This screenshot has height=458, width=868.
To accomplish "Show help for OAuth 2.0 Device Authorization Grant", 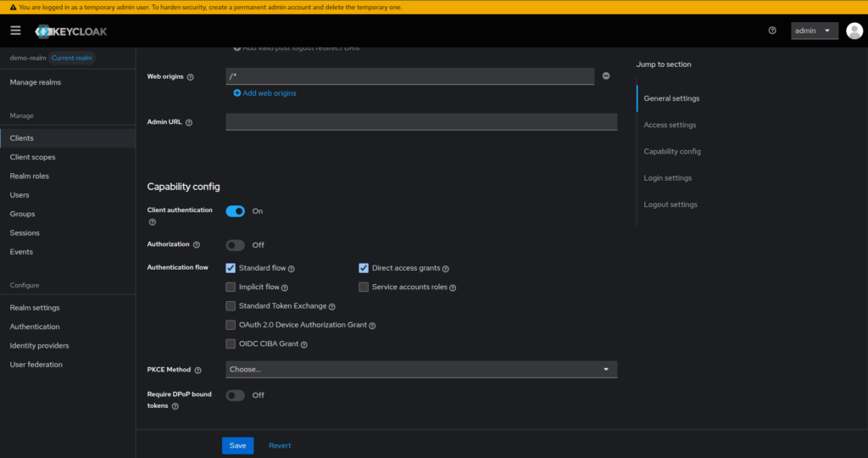I will (372, 326).
